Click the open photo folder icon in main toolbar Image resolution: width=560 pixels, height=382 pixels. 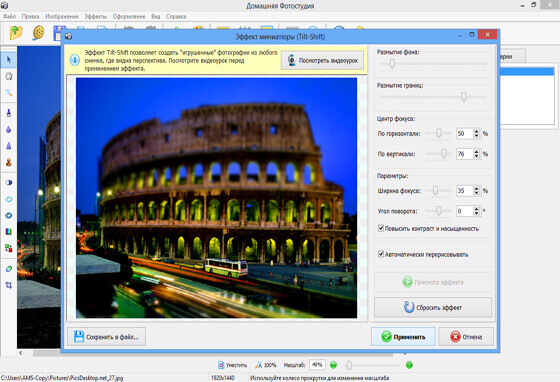click(x=16, y=33)
